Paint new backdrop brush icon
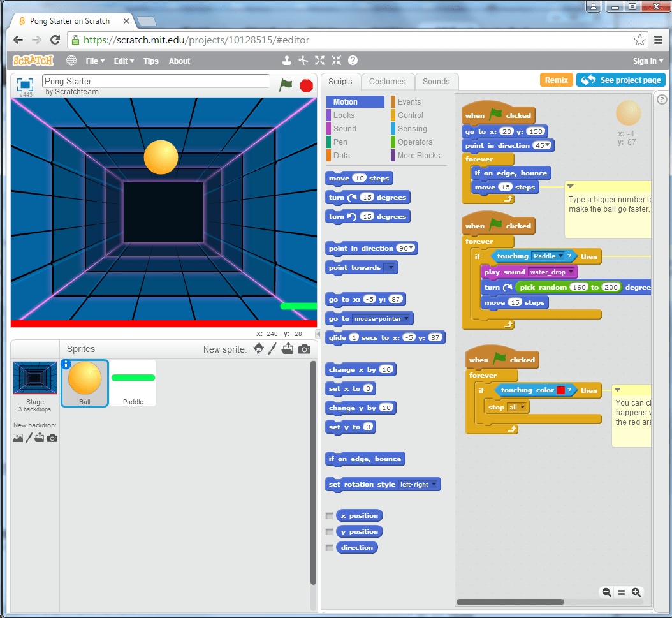Image resolution: width=672 pixels, height=618 pixels. pos(29,438)
